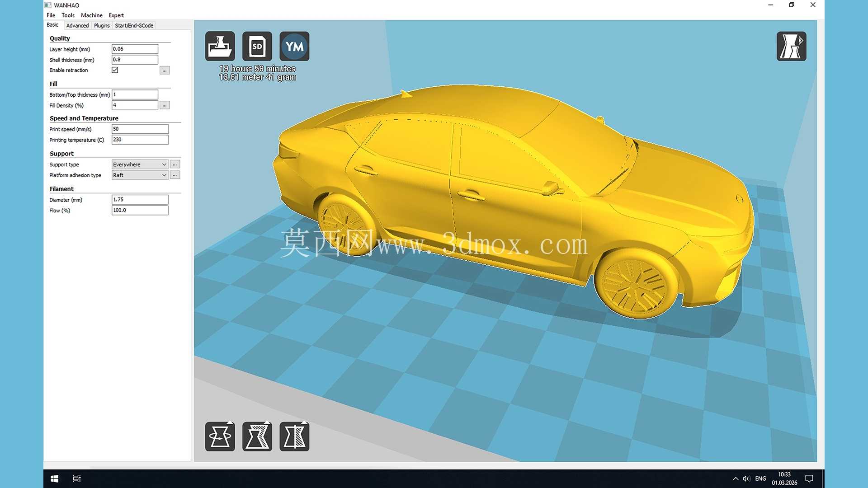Click the Shell thickness input field
The height and width of the screenshot is (488, 868).
pyautogui.click(x=135, y=60)
